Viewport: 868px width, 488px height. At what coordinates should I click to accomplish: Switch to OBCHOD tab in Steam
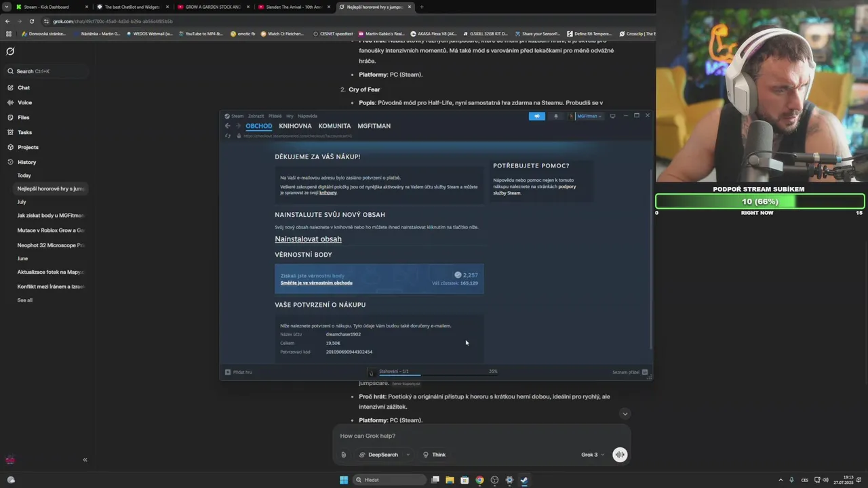pyautogui.click(x=259, y=126)
